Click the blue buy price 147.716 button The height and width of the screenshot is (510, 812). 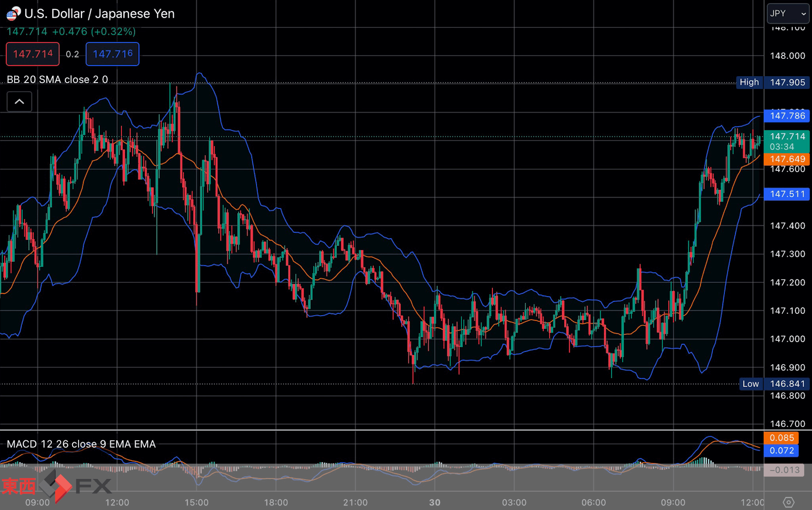point(112,54)
